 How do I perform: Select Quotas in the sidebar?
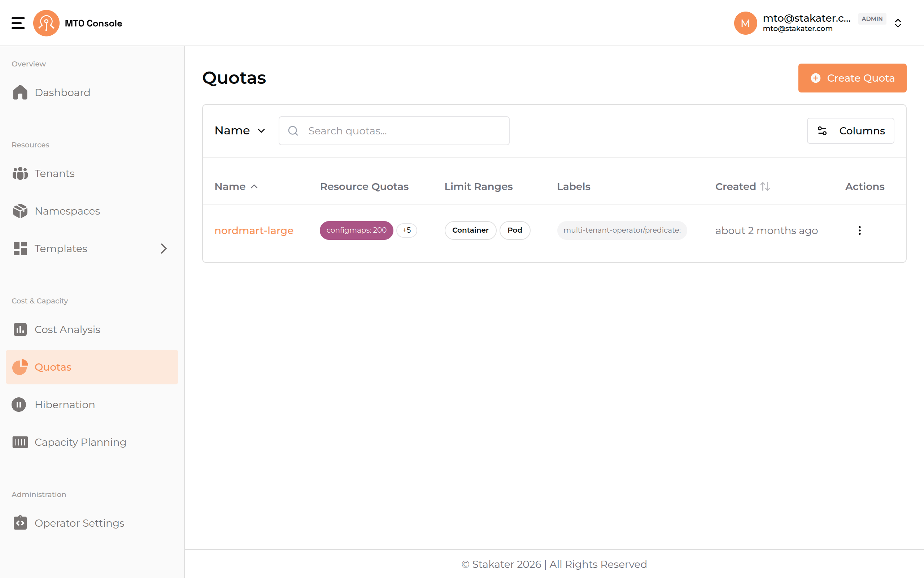(x=92, y=367)
